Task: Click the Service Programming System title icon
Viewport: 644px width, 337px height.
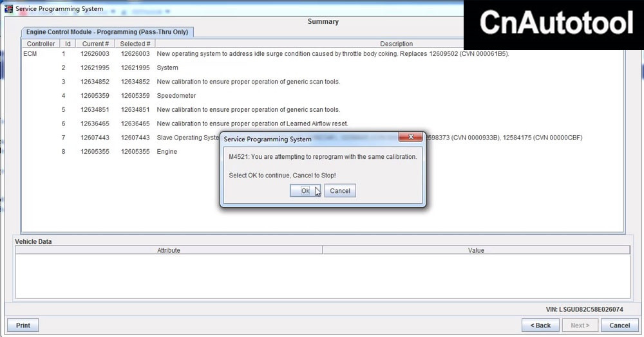Action: click(x=8, y=8)
